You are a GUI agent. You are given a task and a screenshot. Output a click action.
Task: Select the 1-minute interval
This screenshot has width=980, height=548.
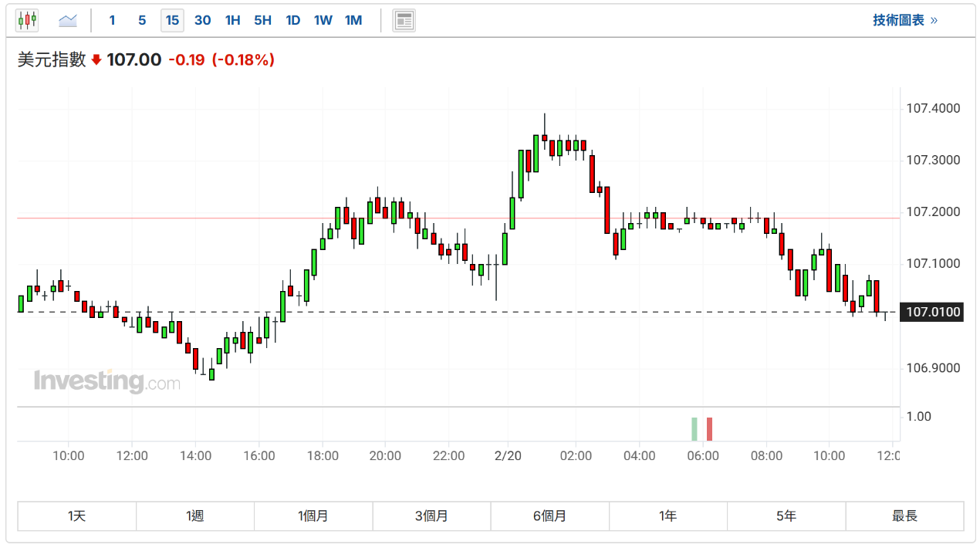112,20
